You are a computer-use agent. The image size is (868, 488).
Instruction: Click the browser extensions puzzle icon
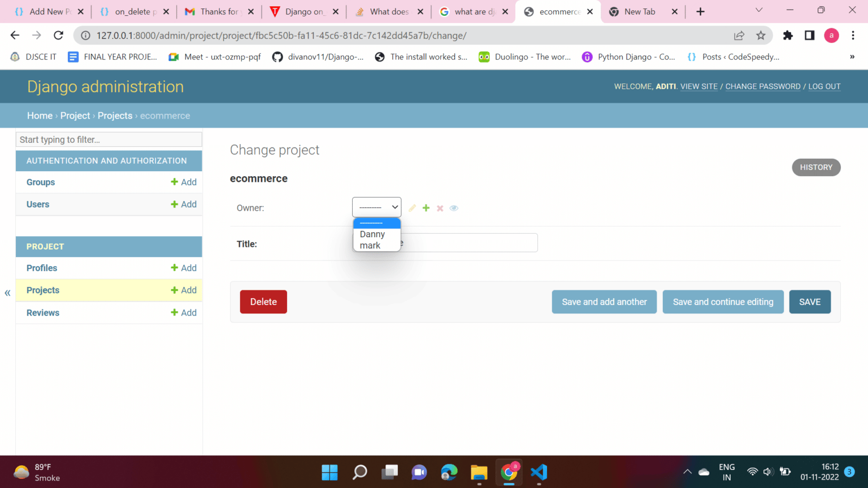[x=788, y=35]
